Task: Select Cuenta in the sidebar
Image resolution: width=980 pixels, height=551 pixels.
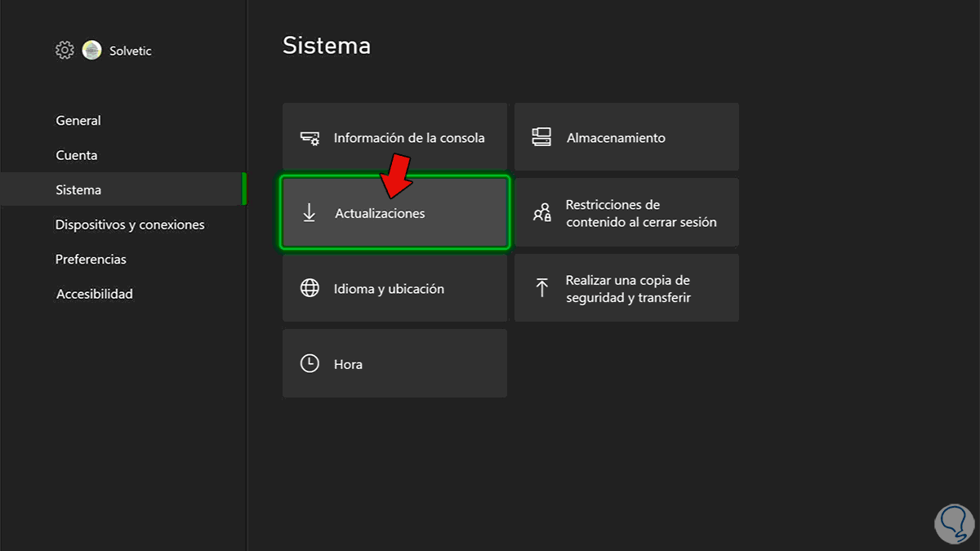Action: tap(77, 155)
